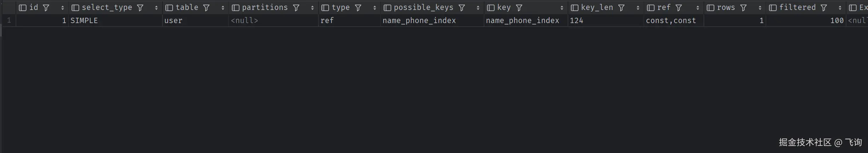This screenshot has height=153, width=868.
Task: Filter the rows column
Action: (743, 7)
